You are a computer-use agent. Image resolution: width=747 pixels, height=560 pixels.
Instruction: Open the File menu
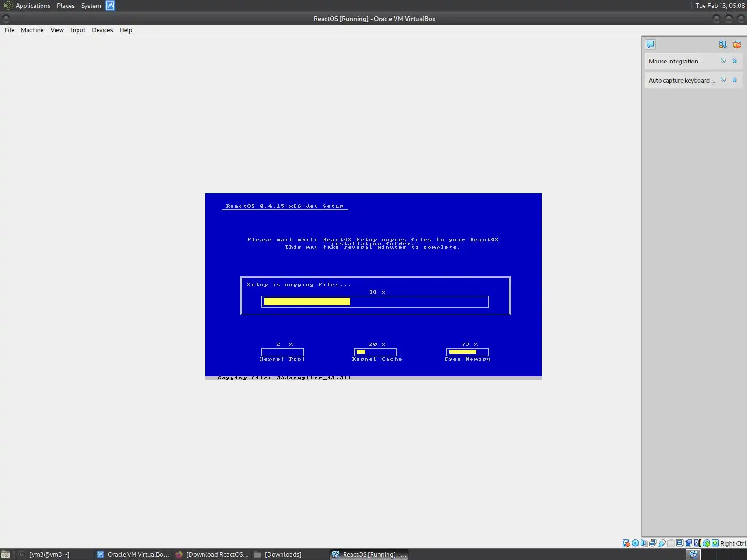pyautogui.click(x=9, y=30)
